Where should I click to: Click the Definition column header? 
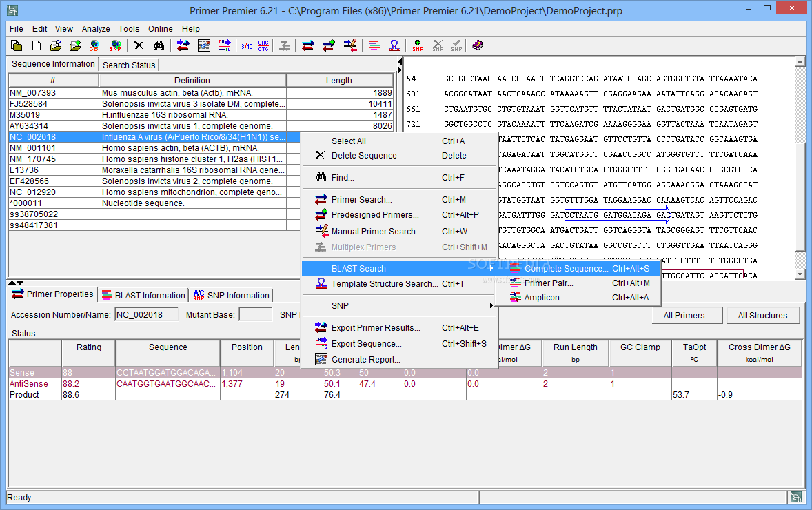[192, 80]
